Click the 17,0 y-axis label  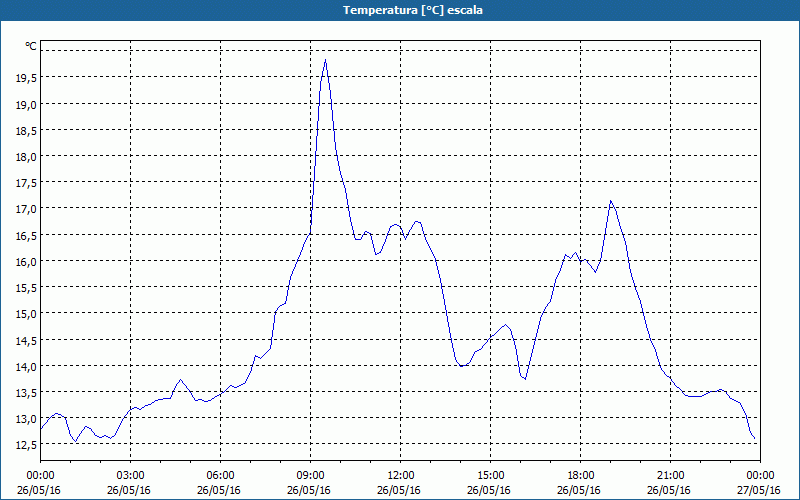click(26, 209)
